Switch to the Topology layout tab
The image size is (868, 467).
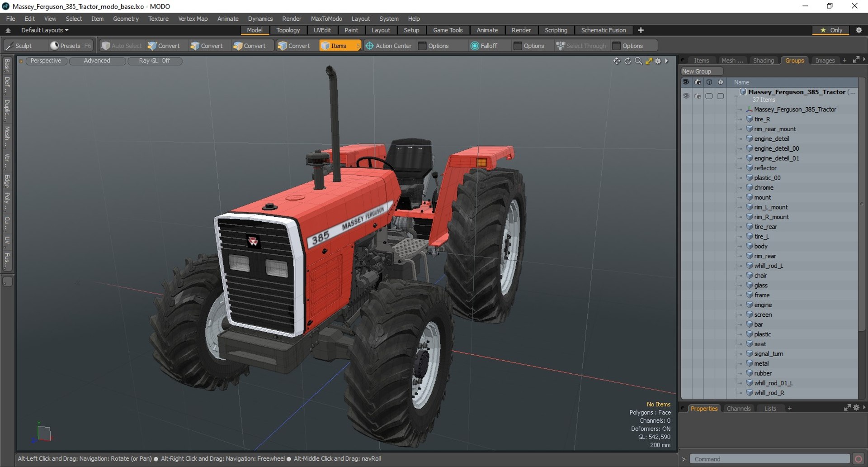click(288, 30)
